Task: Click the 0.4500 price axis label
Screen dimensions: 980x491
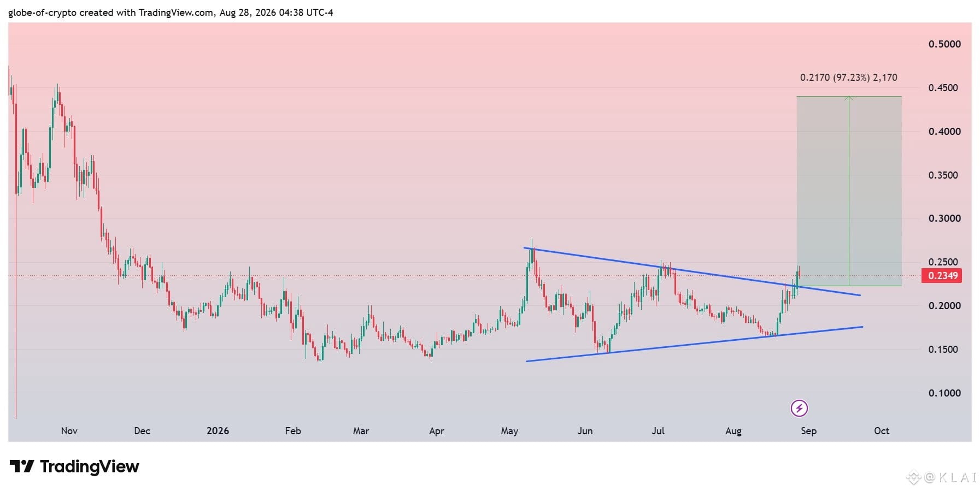Action: pos(943,88)
